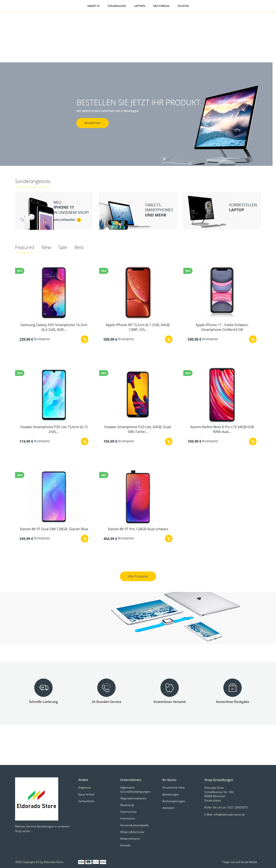Switch to the Sale tab

point(63,247)
